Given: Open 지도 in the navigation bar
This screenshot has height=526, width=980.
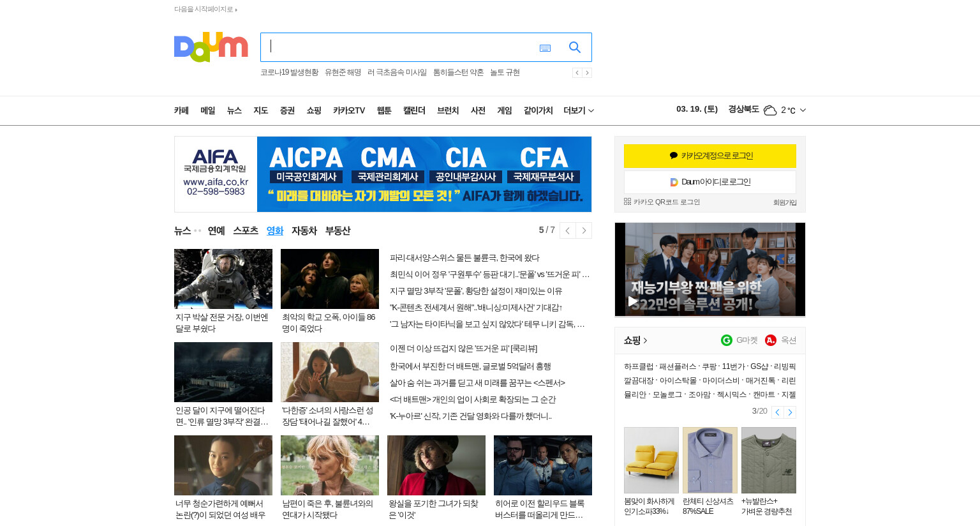Looking at the screenshot, I should pos(261,110).
